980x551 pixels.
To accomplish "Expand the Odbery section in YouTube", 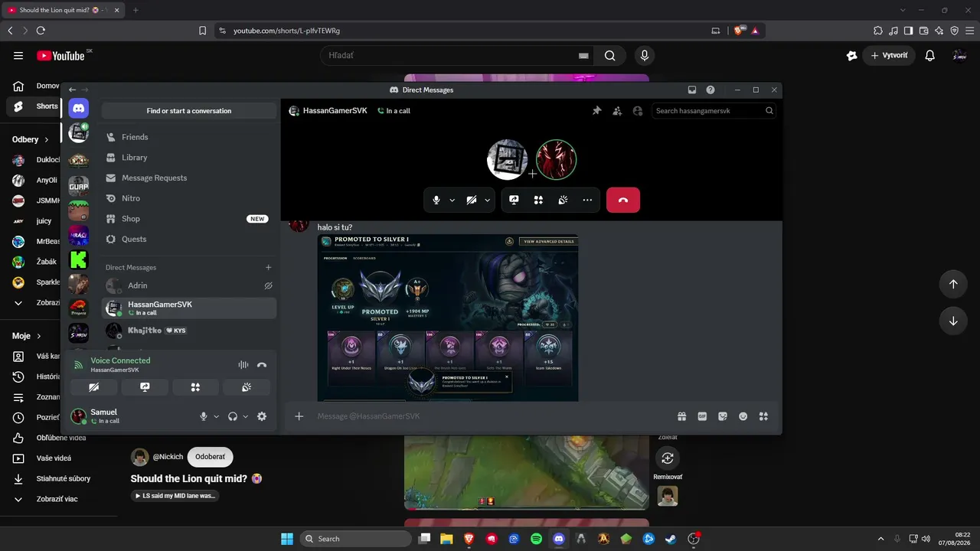I will click(31, 139).
